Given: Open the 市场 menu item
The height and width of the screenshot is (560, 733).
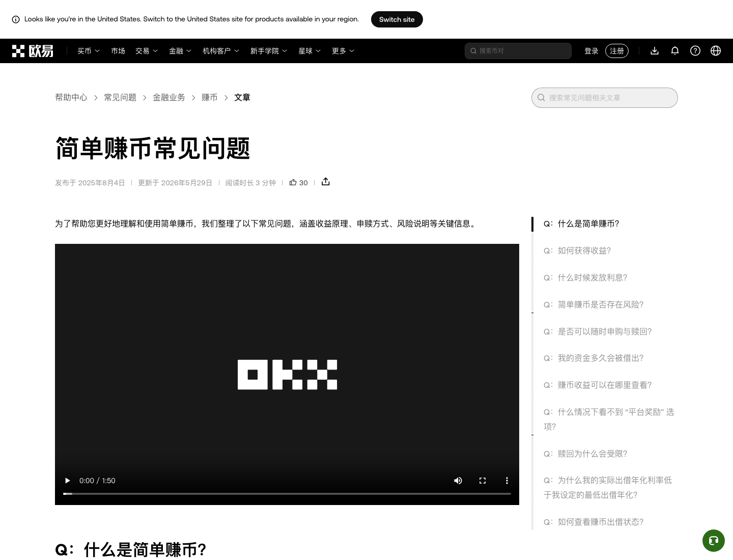Looking at the screenshot, I should pyautogui.click(x=118, y=51).
